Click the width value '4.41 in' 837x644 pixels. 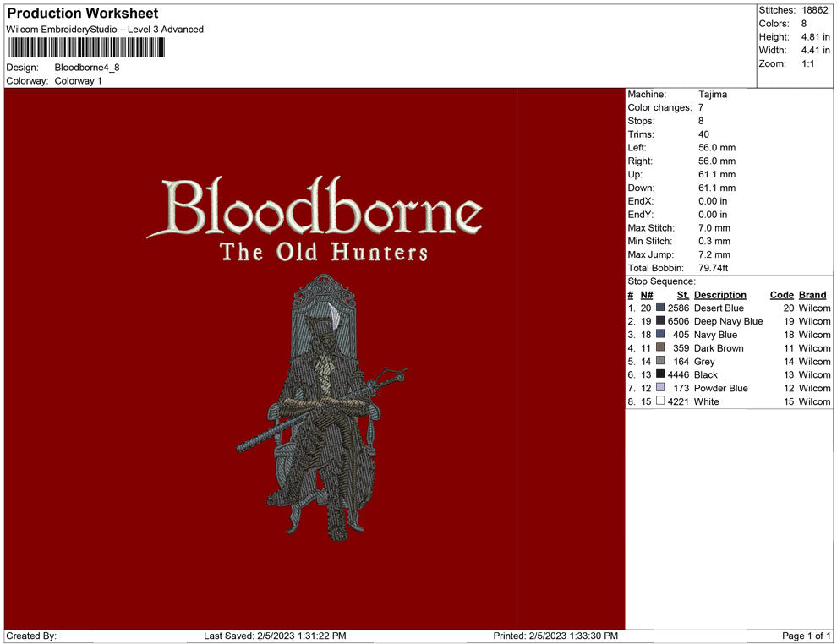816,50
